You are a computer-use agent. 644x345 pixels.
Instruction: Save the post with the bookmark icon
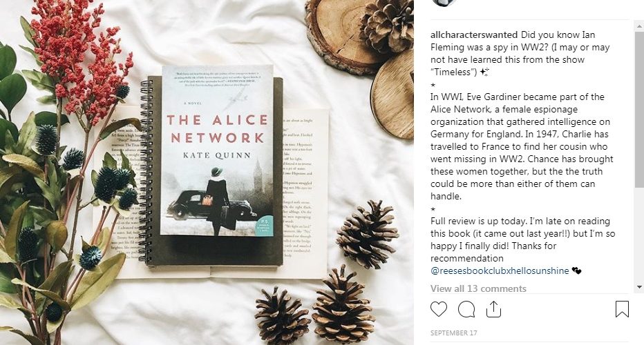[622, 309]
